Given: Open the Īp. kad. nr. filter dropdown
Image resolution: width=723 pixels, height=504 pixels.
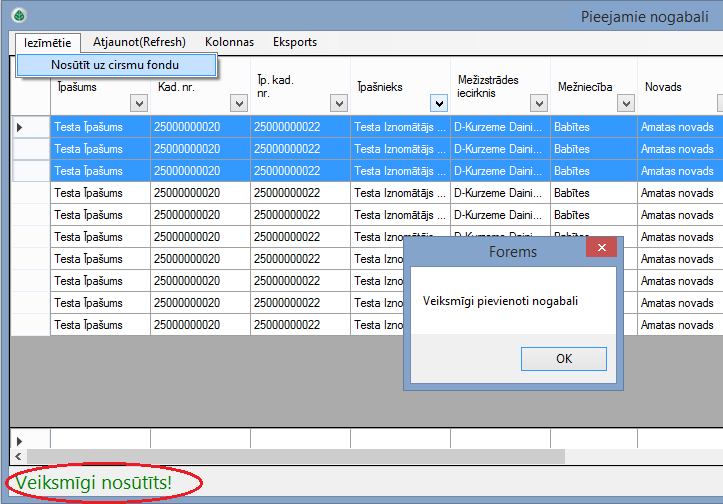Looking at the screenshot, I should pyautogui.click(x=338, y=103).
